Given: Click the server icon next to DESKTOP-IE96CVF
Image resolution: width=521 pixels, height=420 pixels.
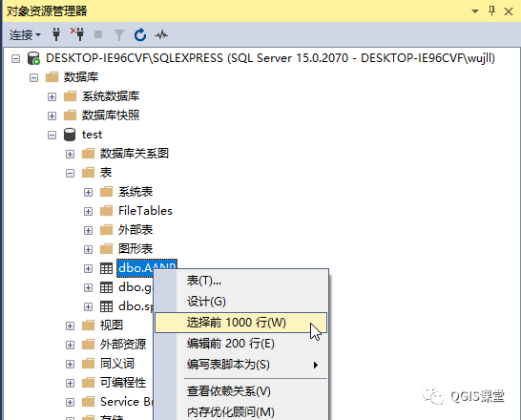Looking at the screenshot, I should [33, 58].
